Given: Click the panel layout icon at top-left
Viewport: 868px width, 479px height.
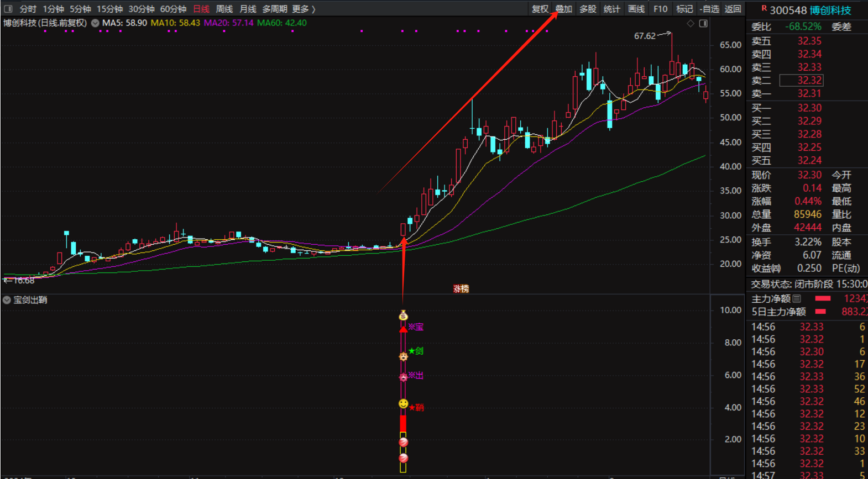Looking at the screenshot, I should [x=8, y=9].
